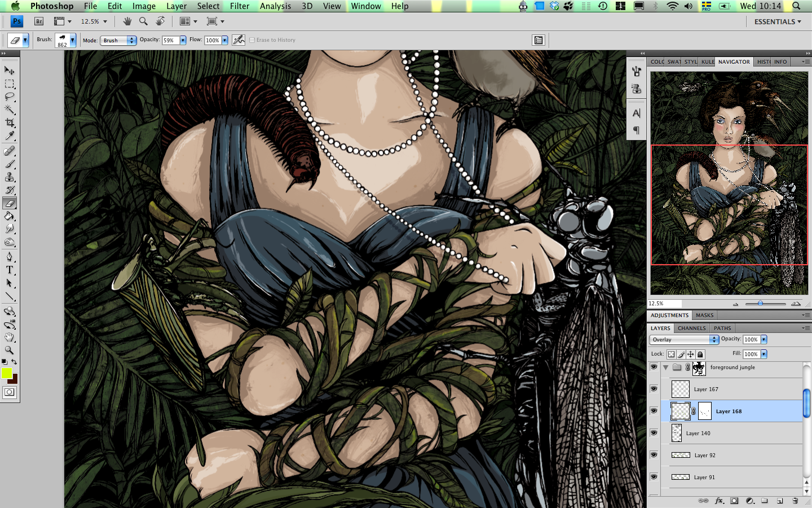Viewport: 812px width, 508px height.
Task: Hide Layer 140 visibility eye
Action: [x=654, y=433]
